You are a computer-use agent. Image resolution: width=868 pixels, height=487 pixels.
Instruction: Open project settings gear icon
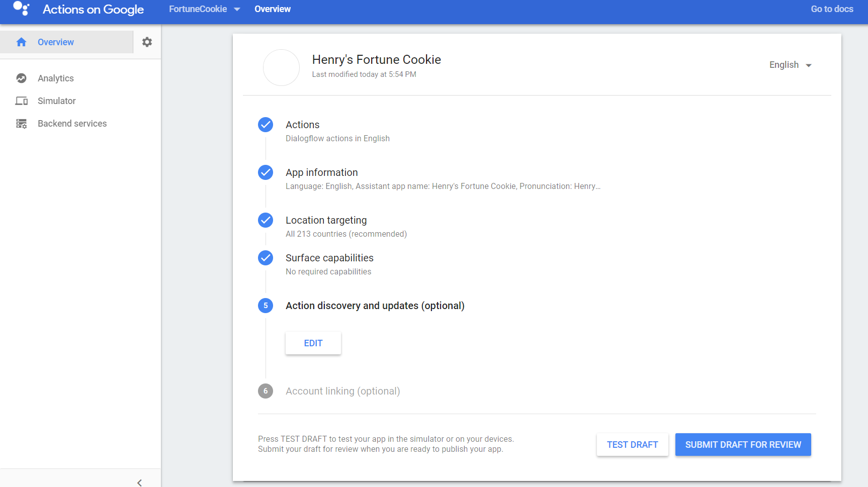147,42
